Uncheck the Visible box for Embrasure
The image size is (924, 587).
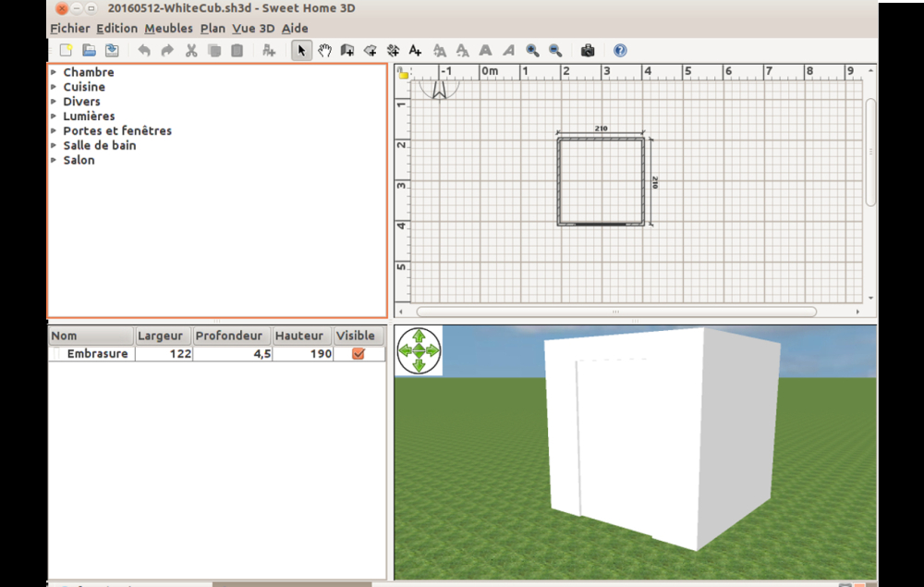(359, 354)
